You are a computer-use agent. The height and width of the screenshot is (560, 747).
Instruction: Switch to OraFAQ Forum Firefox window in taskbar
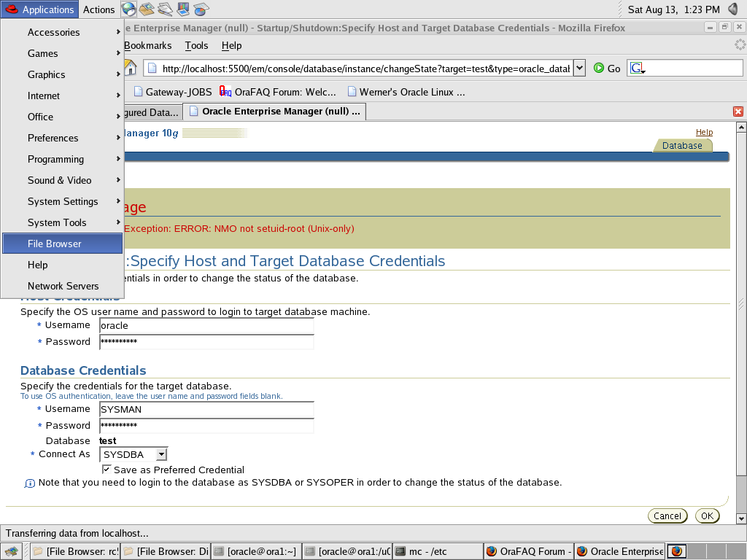[529, 551]
